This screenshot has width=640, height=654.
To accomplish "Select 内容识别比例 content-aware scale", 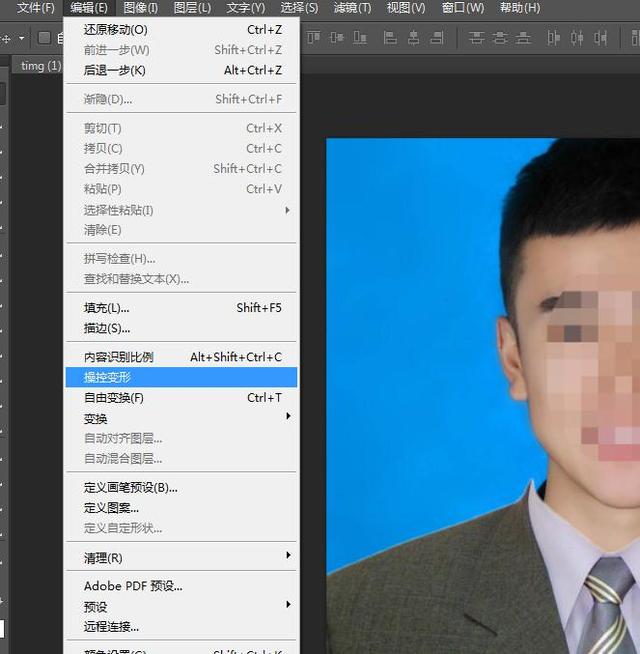I will (x=181, y=357).
